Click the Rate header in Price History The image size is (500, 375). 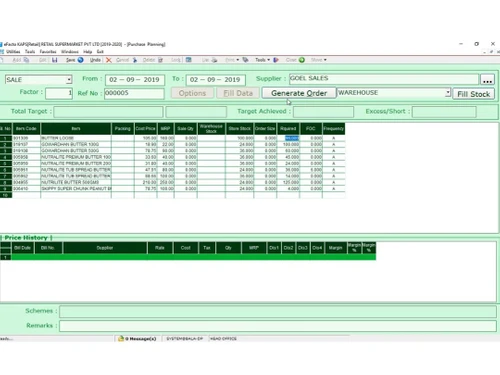pyautogui.click(x=160, y=248)
